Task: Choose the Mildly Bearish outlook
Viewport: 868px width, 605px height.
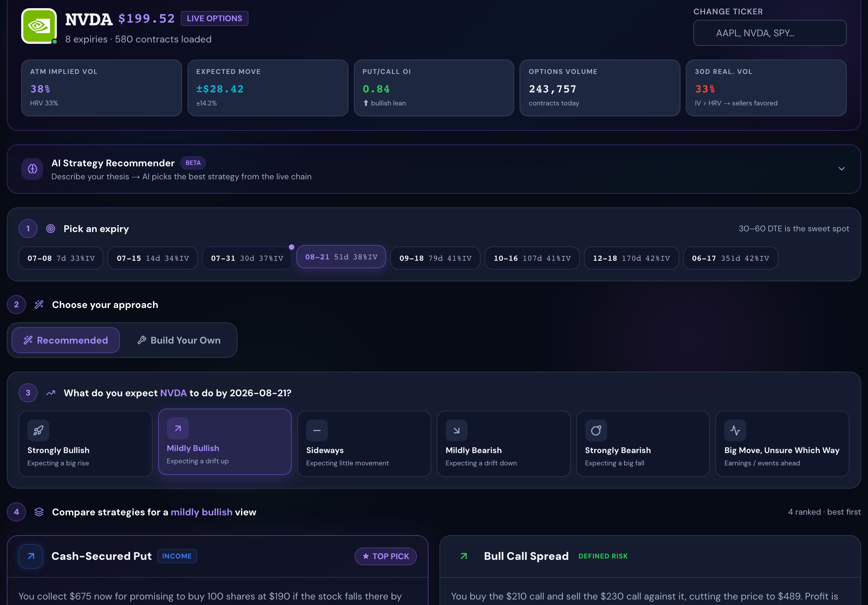Action: click(503, 443)
